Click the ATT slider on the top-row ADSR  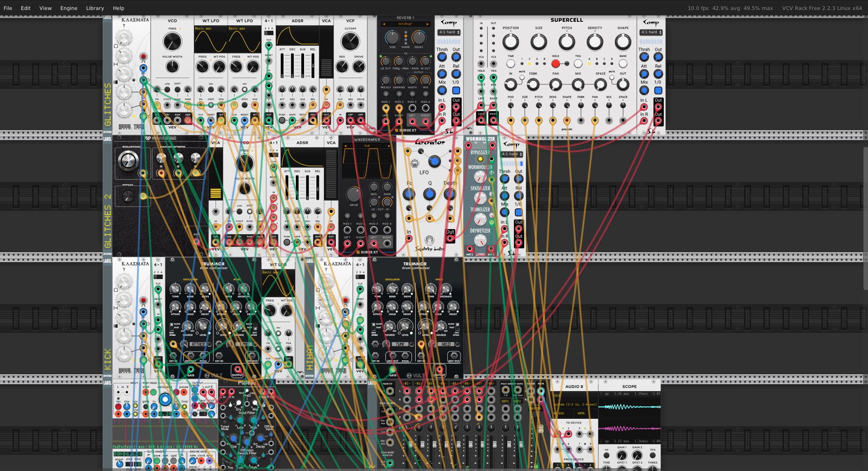coord(282,65)
